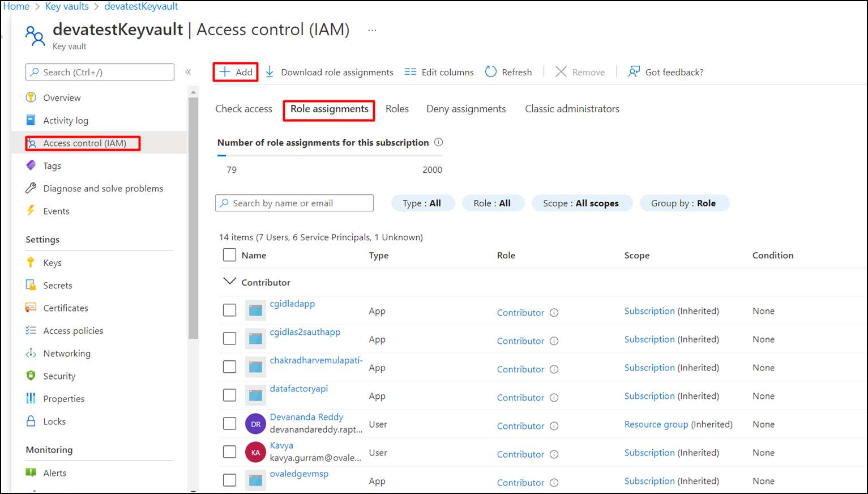Screen dimensions: 868x494
Task: Open the Role : All filter
Action: point(493,203)
